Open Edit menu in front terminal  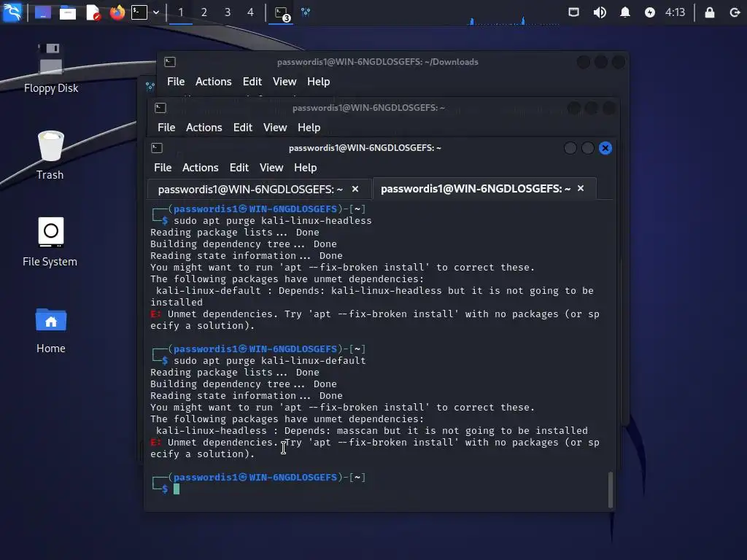click(239, 168)
